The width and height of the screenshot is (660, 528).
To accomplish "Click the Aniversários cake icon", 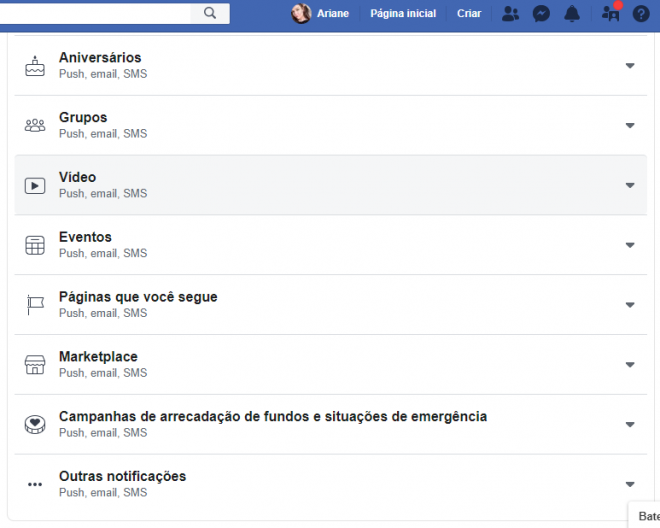I will (x=35, y=66).
